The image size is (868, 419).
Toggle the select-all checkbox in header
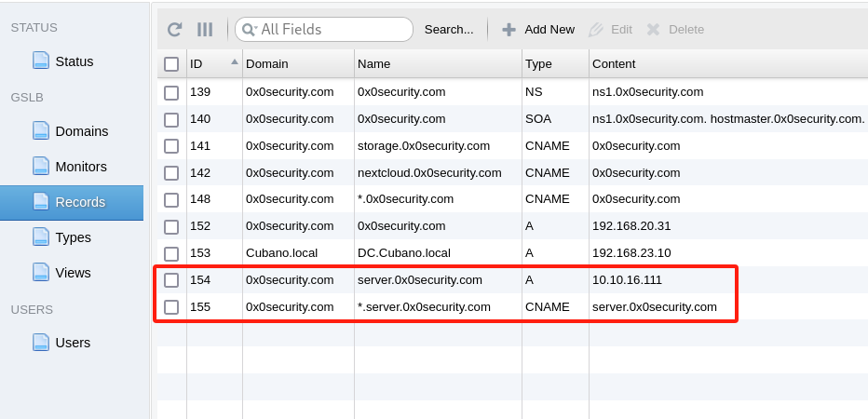click(x=171, y=64)
